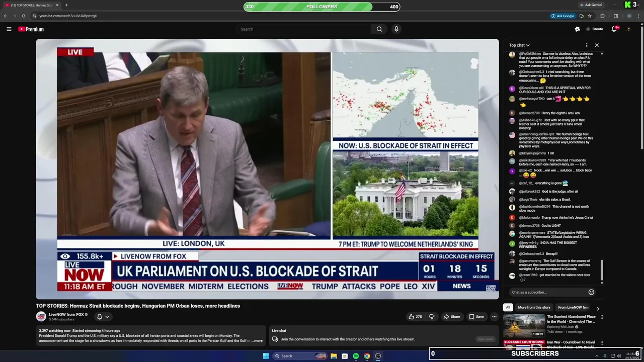Switch the Top chat mode dropdown

coord(519,45)
